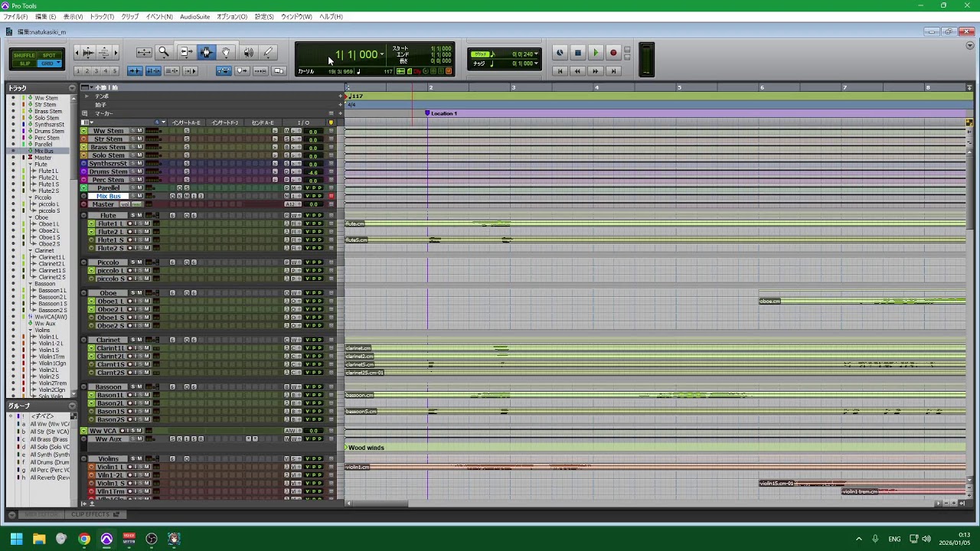The height and width of the screenshot is (551, 980).
Task: Click the Drums Stem volume value -4.6
Action: pos(312,172)
